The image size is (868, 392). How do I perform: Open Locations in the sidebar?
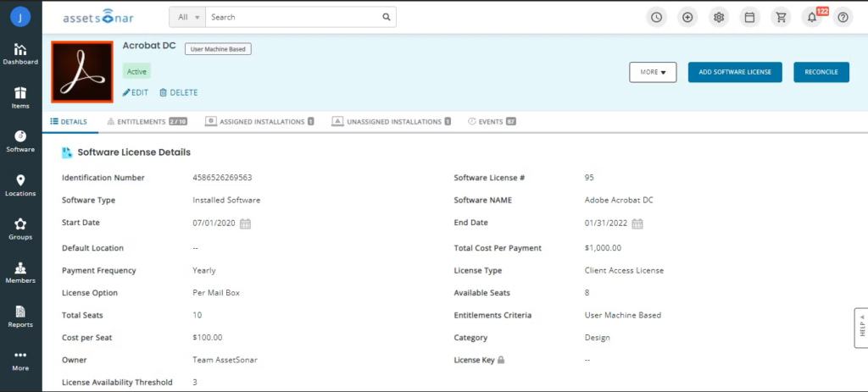click(20, 185)
